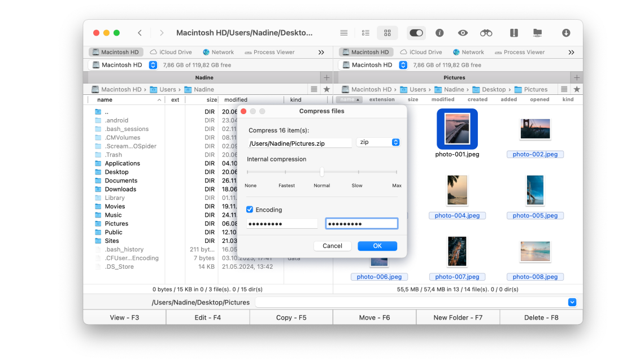Star the current folder as favorite
Screen dimensions: 644x362
(327, 89)
